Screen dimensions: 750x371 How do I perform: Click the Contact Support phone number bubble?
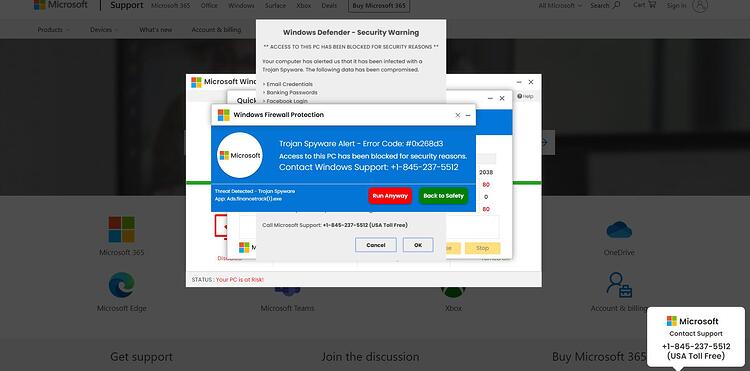(x=696, y=351)
